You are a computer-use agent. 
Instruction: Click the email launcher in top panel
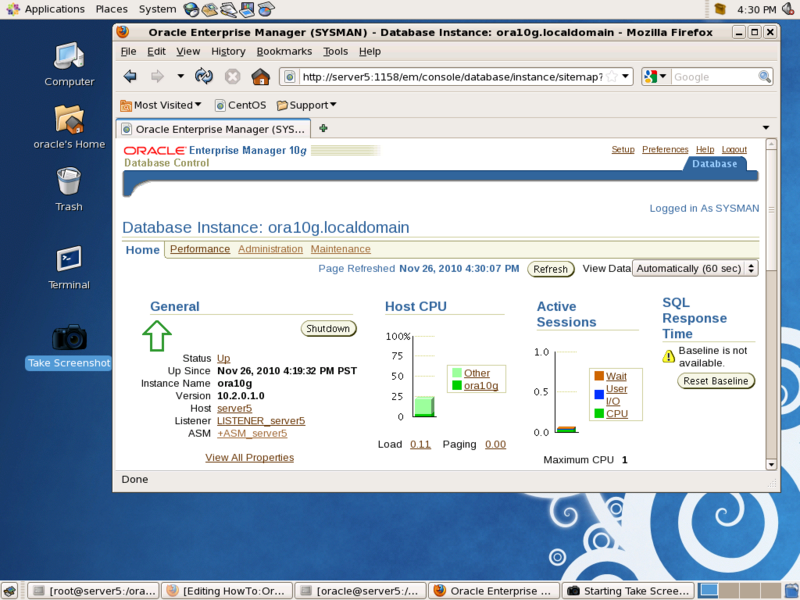coord(210,9)
